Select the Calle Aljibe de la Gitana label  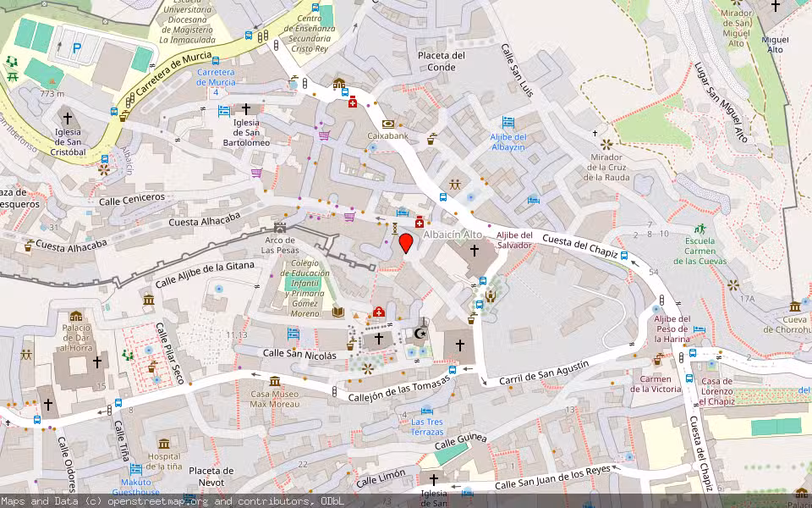coord(205,274)
